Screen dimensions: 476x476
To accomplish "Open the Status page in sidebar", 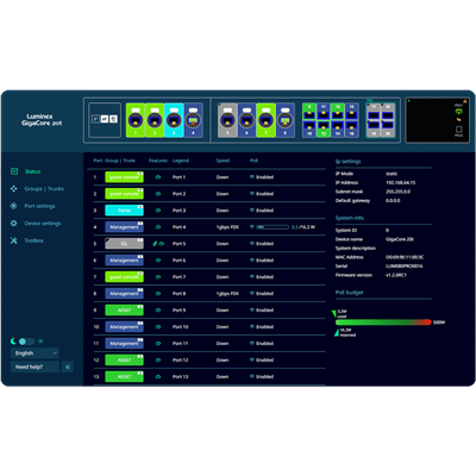I will coord(32,172).
